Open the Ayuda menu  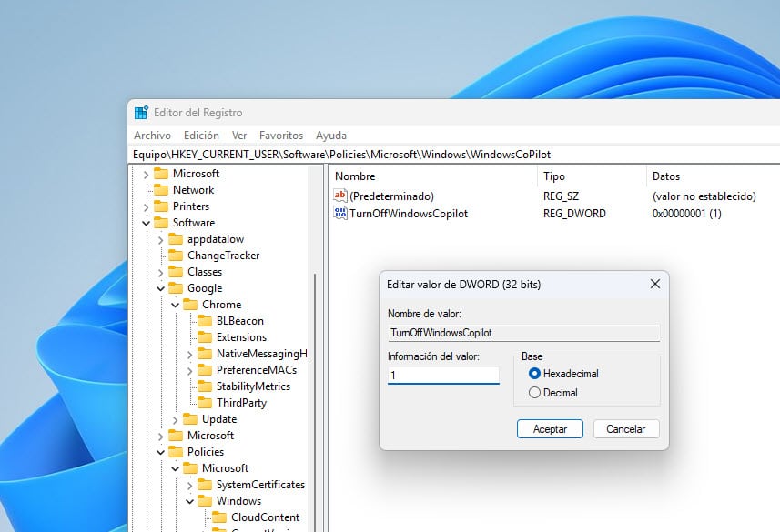coord(330,136)
